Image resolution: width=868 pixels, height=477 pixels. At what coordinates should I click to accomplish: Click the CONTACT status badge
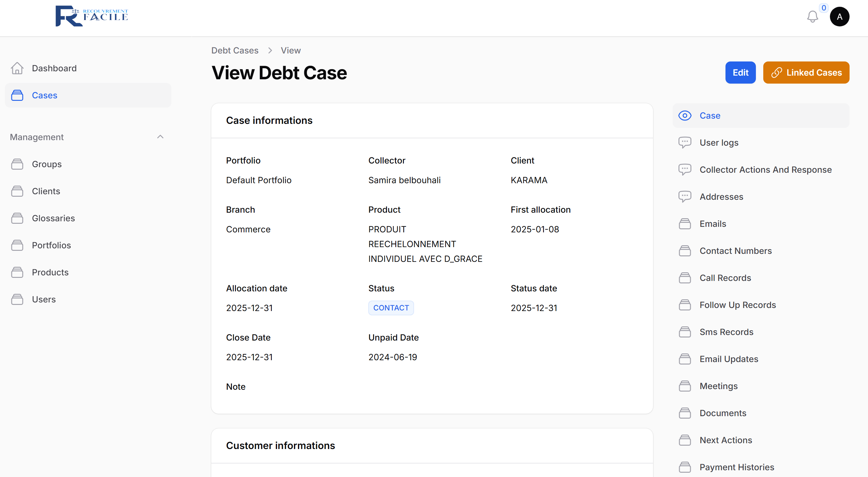pos(391,308)
